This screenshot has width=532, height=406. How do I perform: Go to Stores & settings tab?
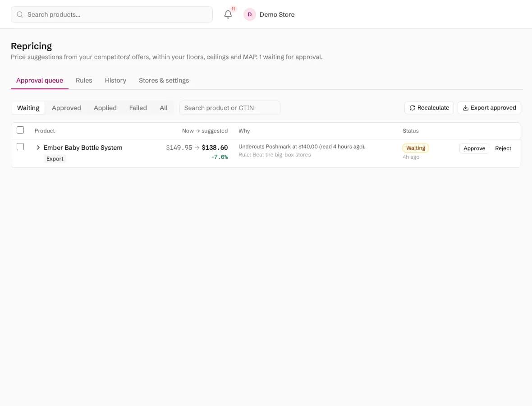tap(164, 80)
